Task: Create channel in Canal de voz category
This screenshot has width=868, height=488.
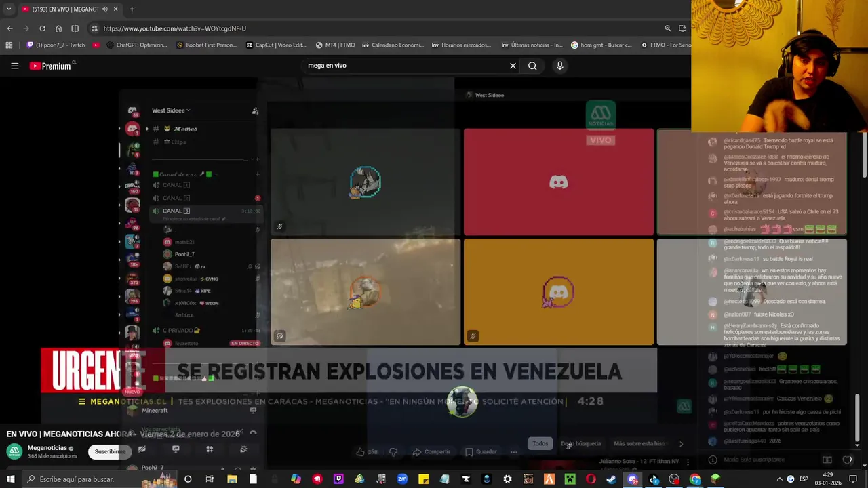Action: (257, 174)
